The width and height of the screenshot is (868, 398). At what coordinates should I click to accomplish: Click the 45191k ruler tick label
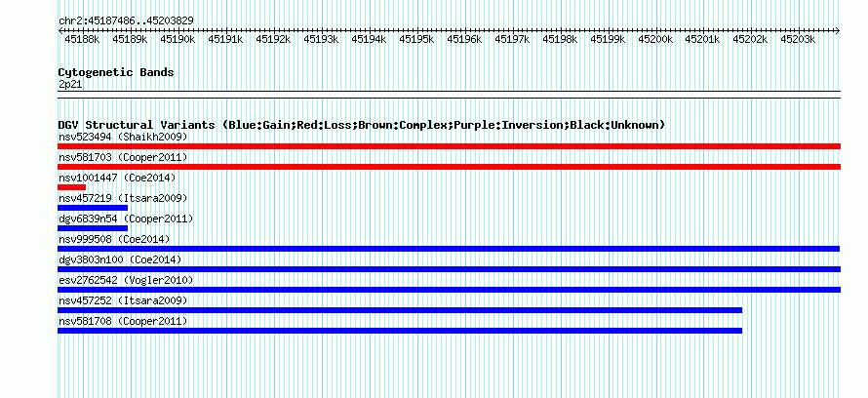(x=225, y=39)
